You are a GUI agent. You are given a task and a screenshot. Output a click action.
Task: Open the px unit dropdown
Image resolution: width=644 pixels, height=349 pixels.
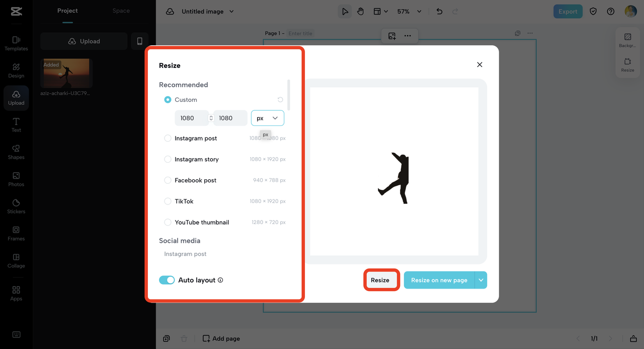click(268, 118)
